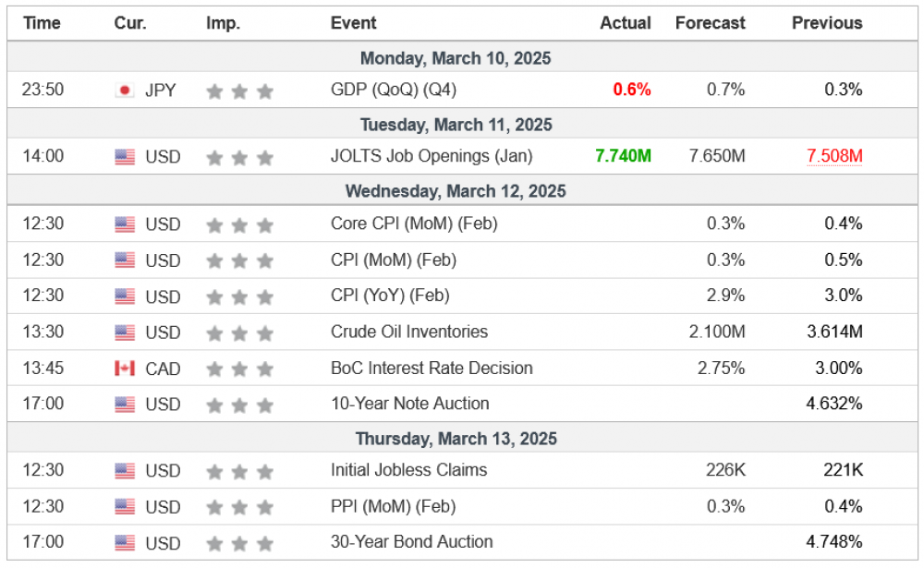
Task: Open the PPI (MoM) (Feb) event
Action: (x=393, y=506)
